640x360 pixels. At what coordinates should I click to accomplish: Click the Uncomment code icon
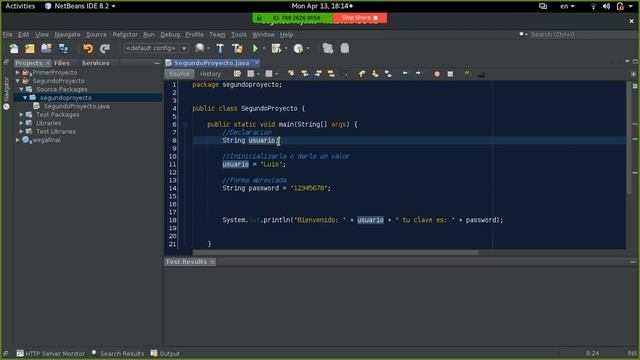pyautogui.click(x=481, y=74)
